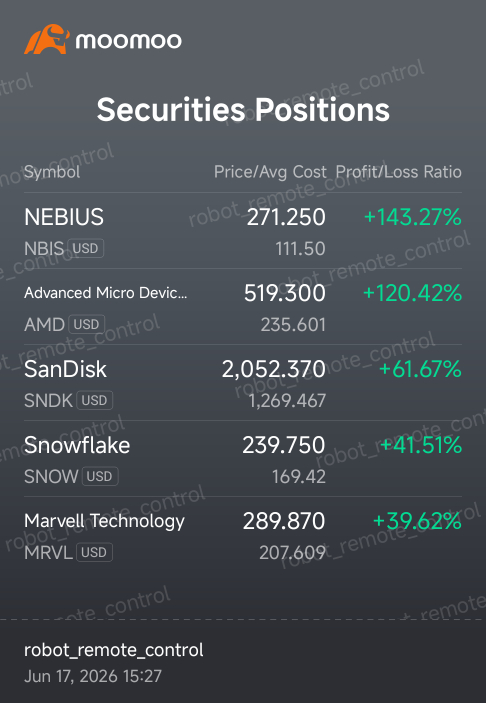Open the Snowflake position name
This screenshot has height=703, width=486.
pyautogui.click(x=77, y=445)
